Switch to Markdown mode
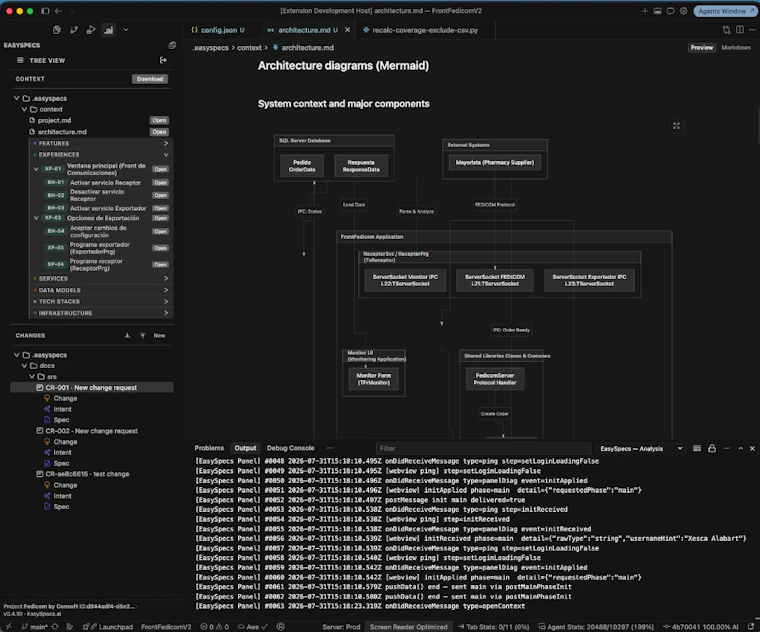This screenshot has height=632, width=760. click(x=736, y=47)
